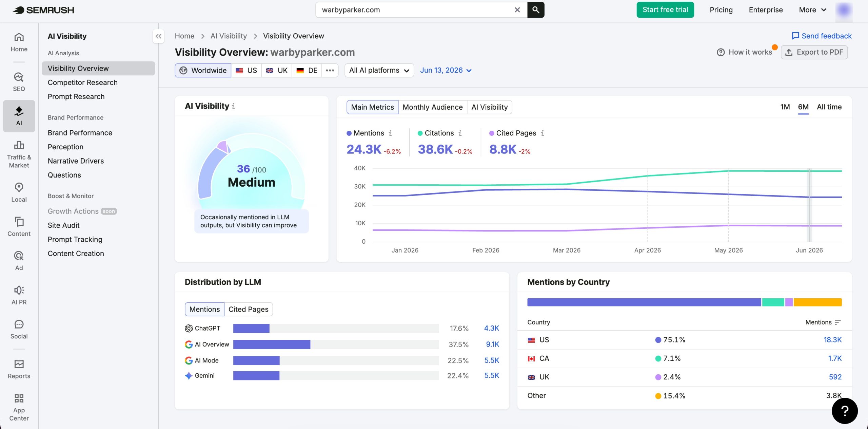The height and width of the screenshot is (429, 868).
Task: Open the Ad sidebar icon
Action: (x=19, y=261)
